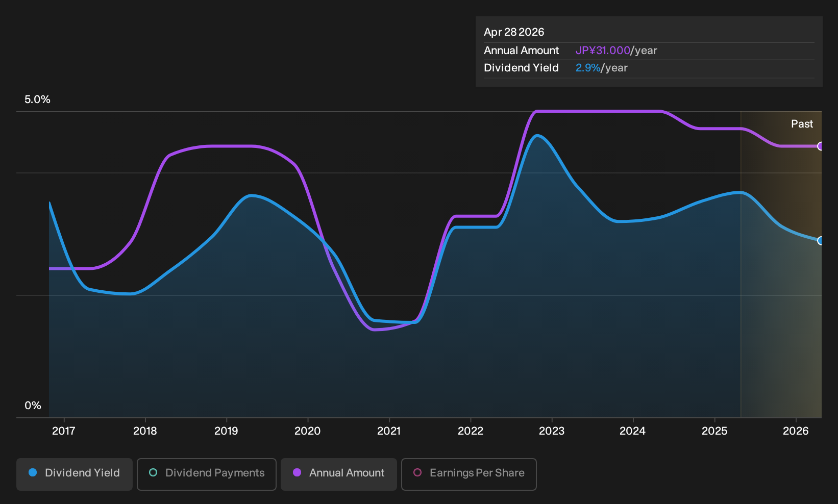This screenshot has height=504, width=838.
Task: Enable the Earnings Per Share series
Action: click(469, 474)
